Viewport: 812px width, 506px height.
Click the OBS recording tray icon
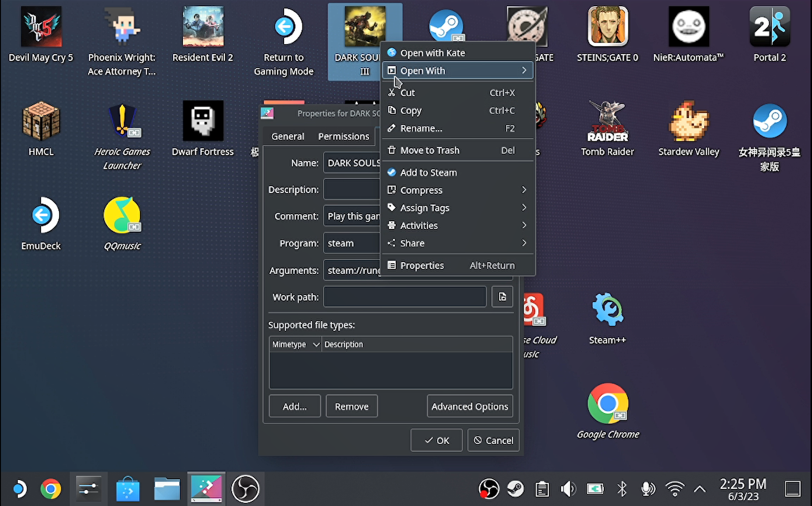point(489,489)
